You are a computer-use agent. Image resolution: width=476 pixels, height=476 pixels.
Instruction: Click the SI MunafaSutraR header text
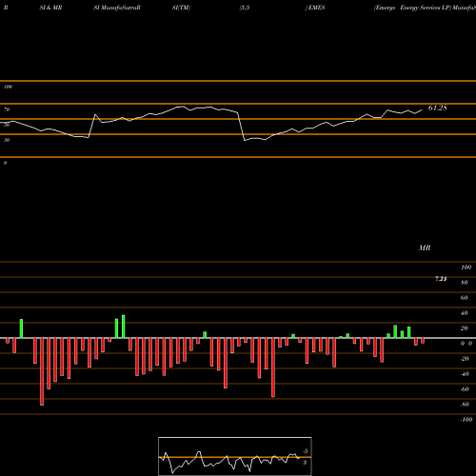point(117,8)
